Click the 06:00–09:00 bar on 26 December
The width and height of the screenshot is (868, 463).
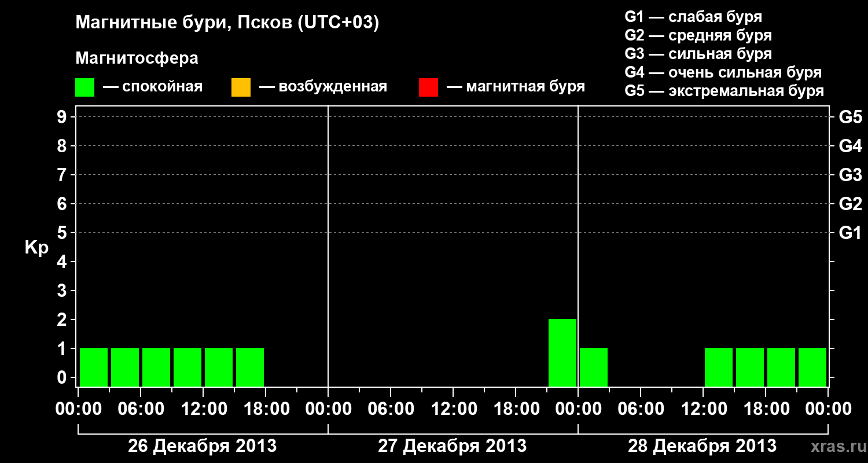coord(156,367)
